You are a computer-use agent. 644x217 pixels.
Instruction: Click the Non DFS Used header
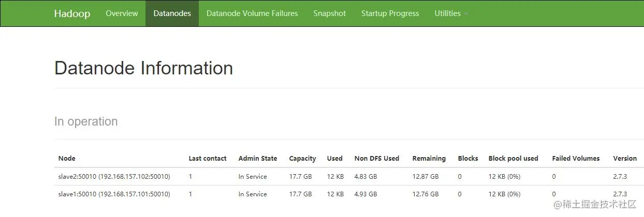(x=376, y=159)
